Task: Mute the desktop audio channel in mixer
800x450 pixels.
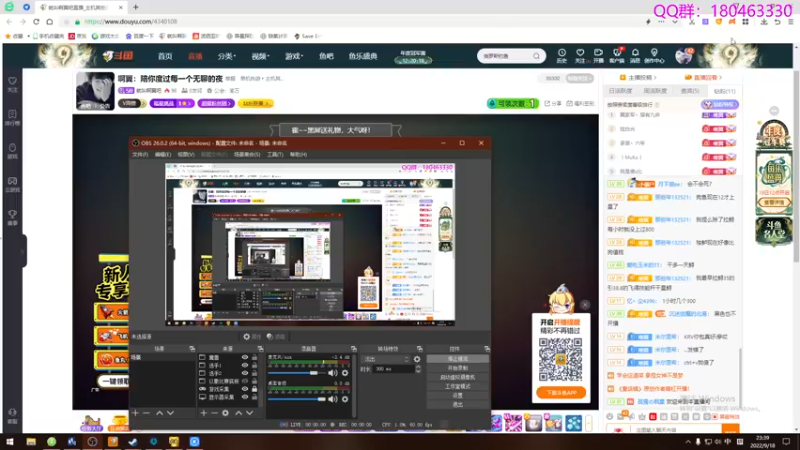Action: click(x=333, y=399)
